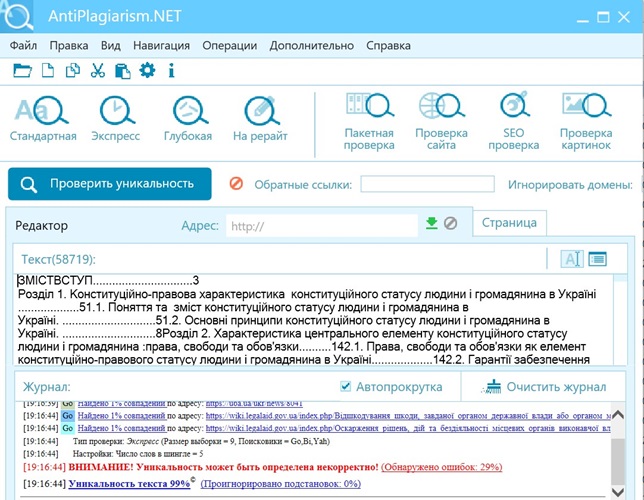
Task: Switch to list view icon beside text mode
Action: tap(597, 259)
